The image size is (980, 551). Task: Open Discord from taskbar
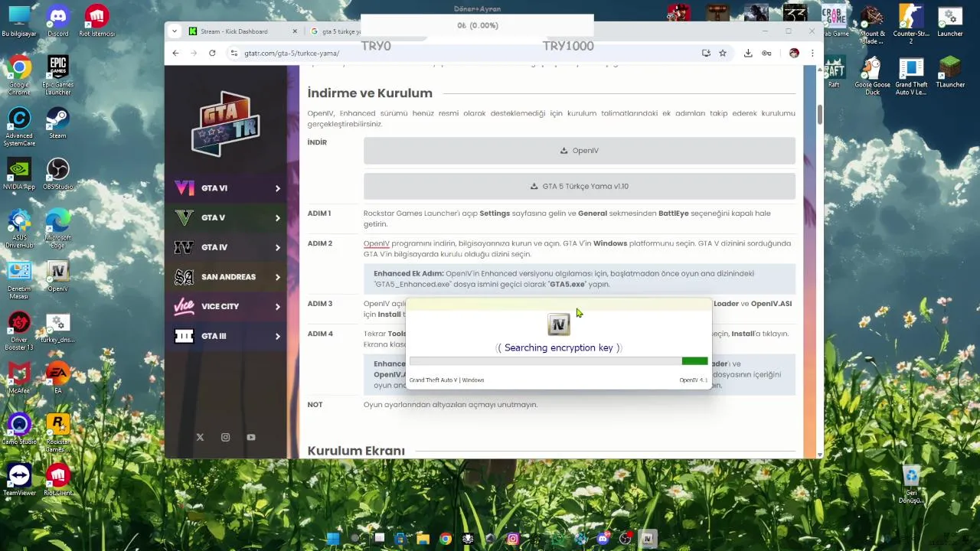pyautogui.click(x=603, y=539)
